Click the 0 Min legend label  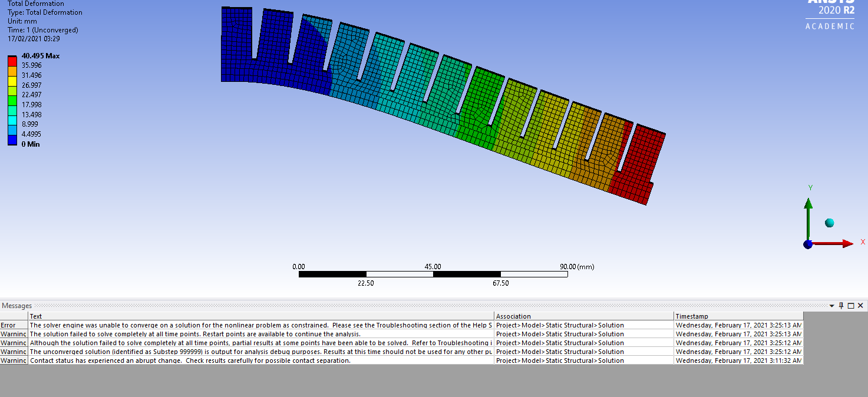click(31, 144)
